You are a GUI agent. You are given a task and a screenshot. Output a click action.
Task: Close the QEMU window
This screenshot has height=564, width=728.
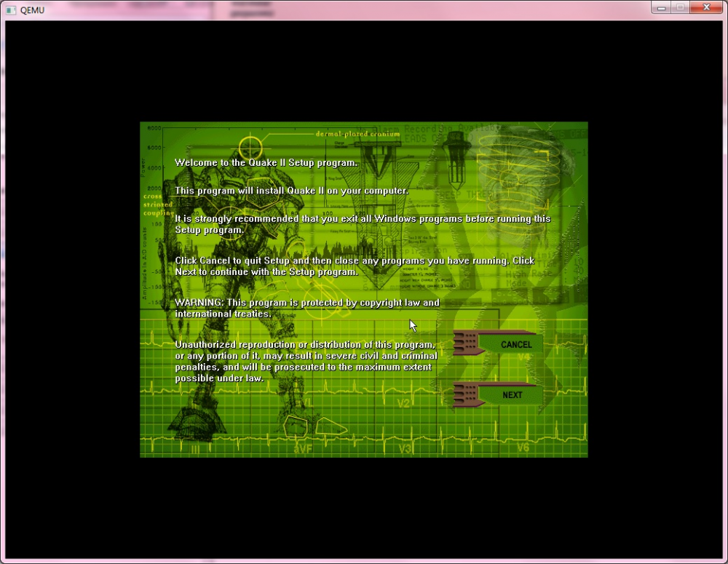tap(707, 7)
